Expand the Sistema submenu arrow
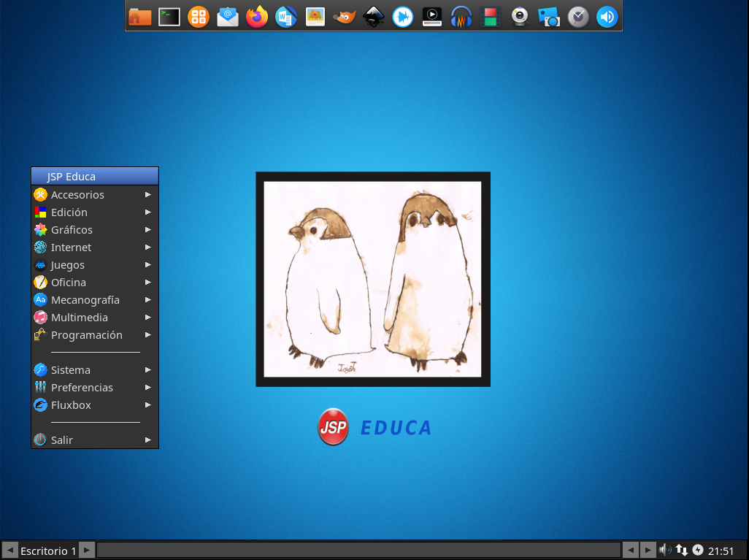Screen dimensions: 749x560 click(x=148, y=370)
